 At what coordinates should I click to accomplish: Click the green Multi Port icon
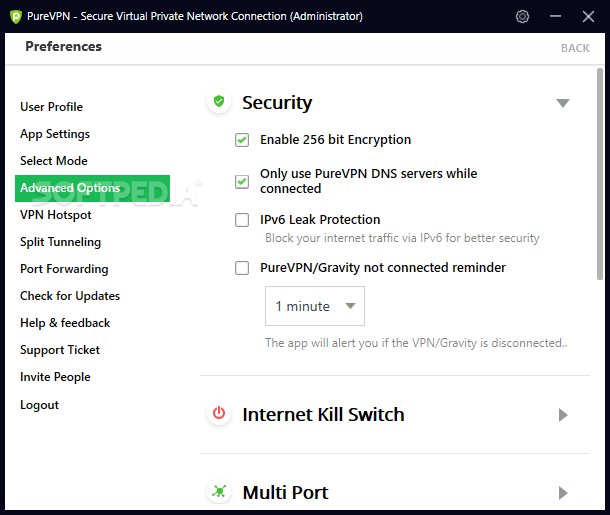tap(219, 491)
